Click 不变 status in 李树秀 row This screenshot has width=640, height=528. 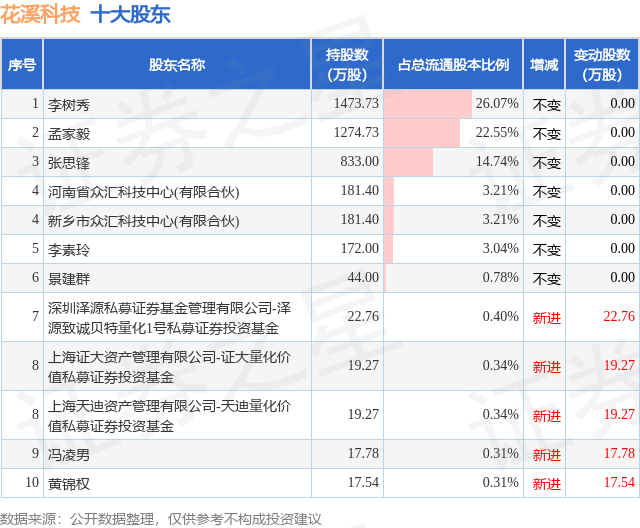tap(547, 105)
